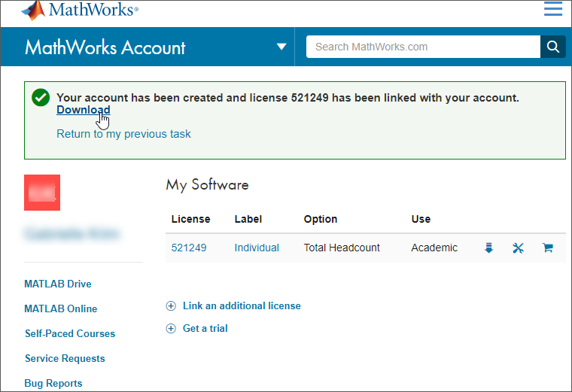Screen dimensions: 572x392
Task: Click the green success checkmark icon
Action: [x=41, y=98]
